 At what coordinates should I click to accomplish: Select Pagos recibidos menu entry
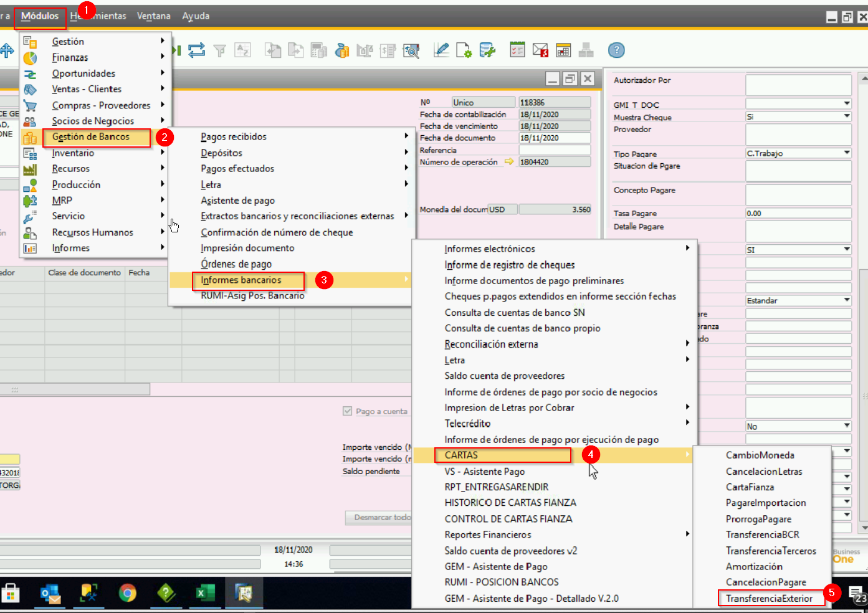tap(234, 136)
